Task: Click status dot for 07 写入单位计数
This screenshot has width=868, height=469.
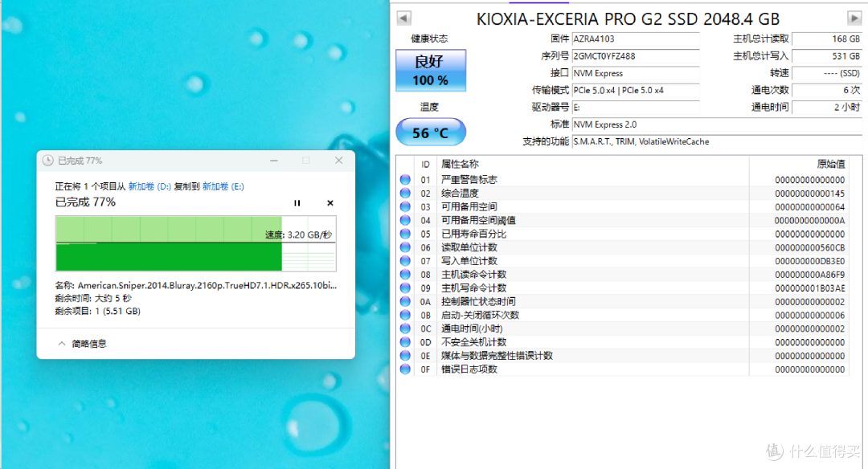Action: tap(405, 261)
